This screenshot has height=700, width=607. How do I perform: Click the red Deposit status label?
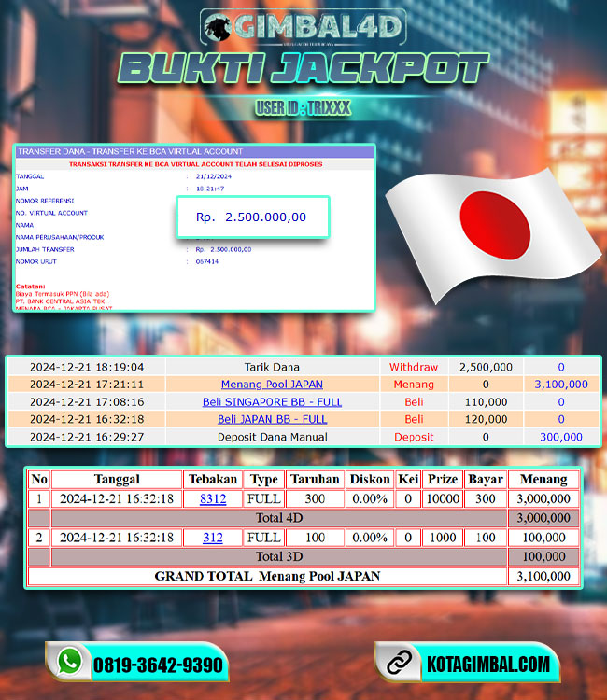point(414,437)
